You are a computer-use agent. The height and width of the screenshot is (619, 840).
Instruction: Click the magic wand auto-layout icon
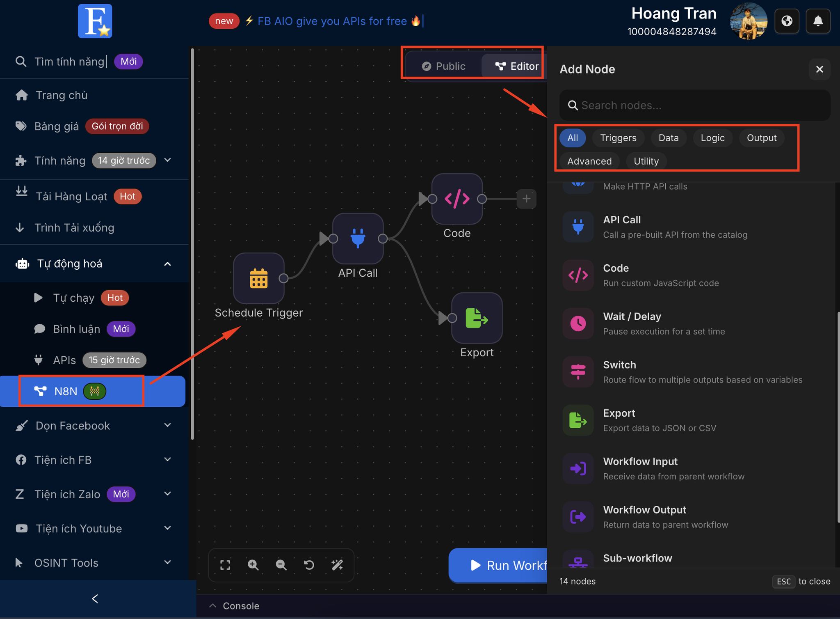coord(337,565)
